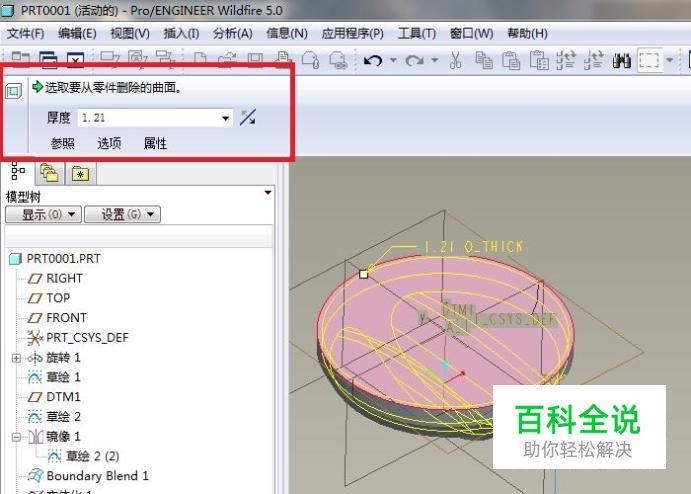Click the undo arrow icon
Image resolution: width=691 pixels, height=494 pixels.
pyautogui.click(x=373, y=60)
